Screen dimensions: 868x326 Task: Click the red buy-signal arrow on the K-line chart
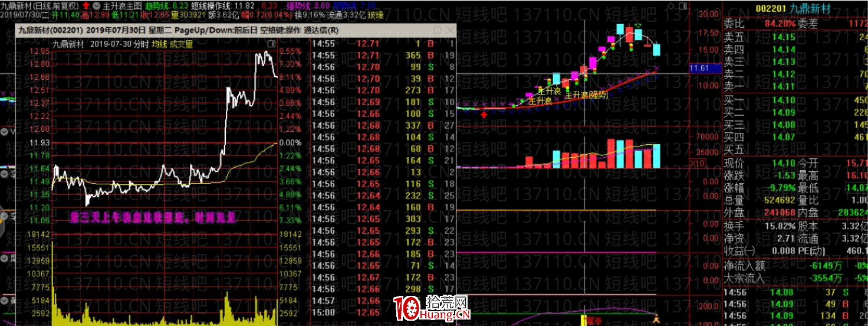[484, 114]
